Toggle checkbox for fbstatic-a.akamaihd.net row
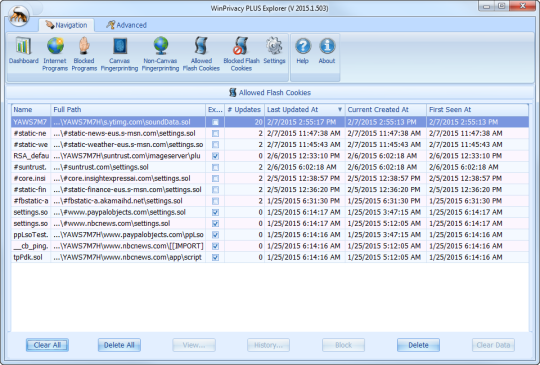The width and height of the screenshot is (540, 365). [x=215, y=201]
